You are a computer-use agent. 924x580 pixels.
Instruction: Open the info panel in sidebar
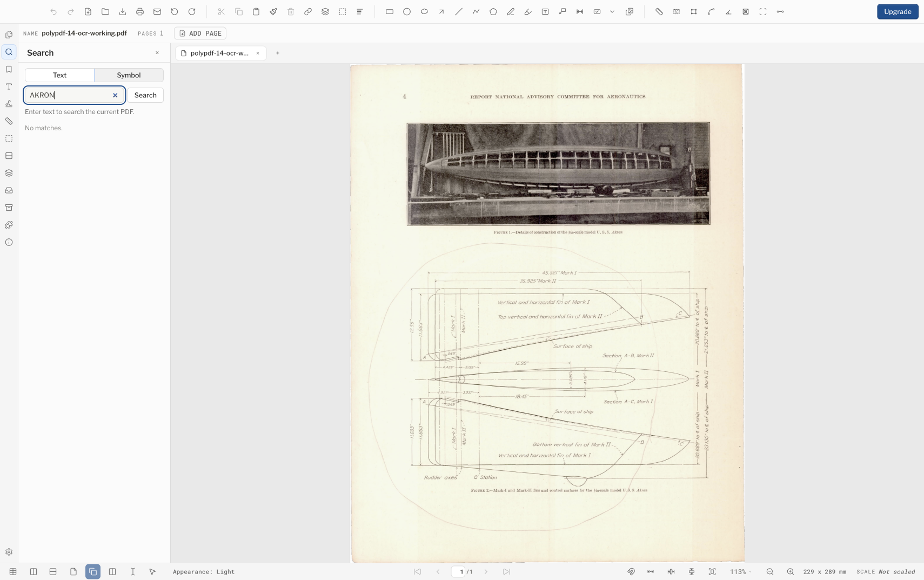(9, 242)
